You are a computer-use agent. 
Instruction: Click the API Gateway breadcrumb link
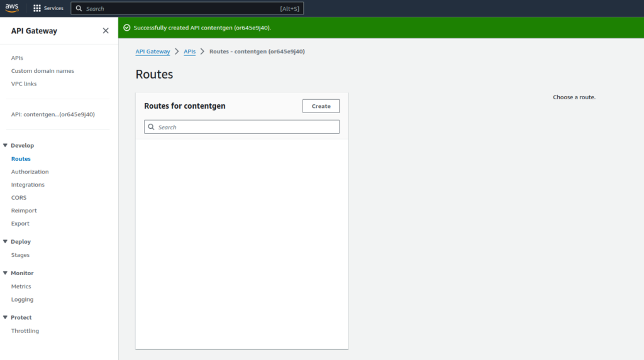[x=153, y=52]
